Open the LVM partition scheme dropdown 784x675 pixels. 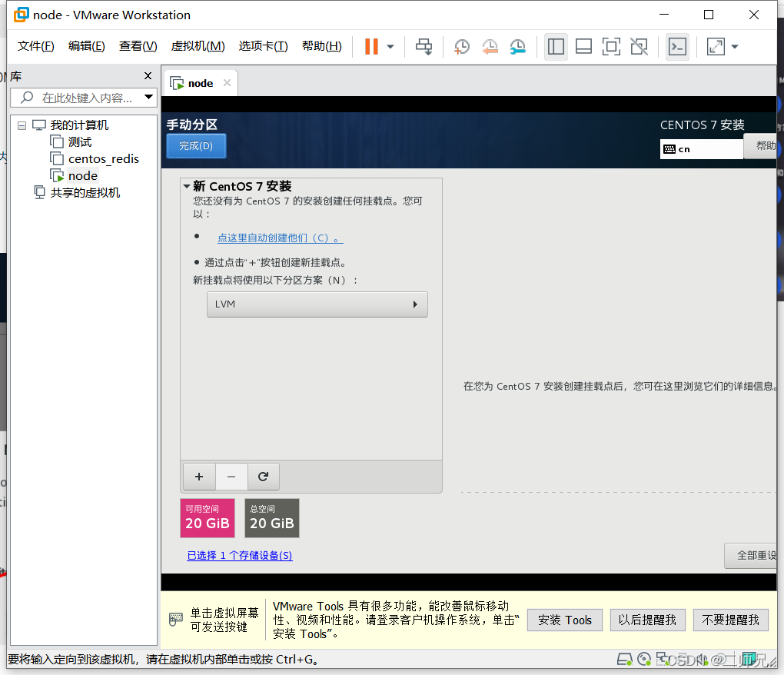coord(317,304)
